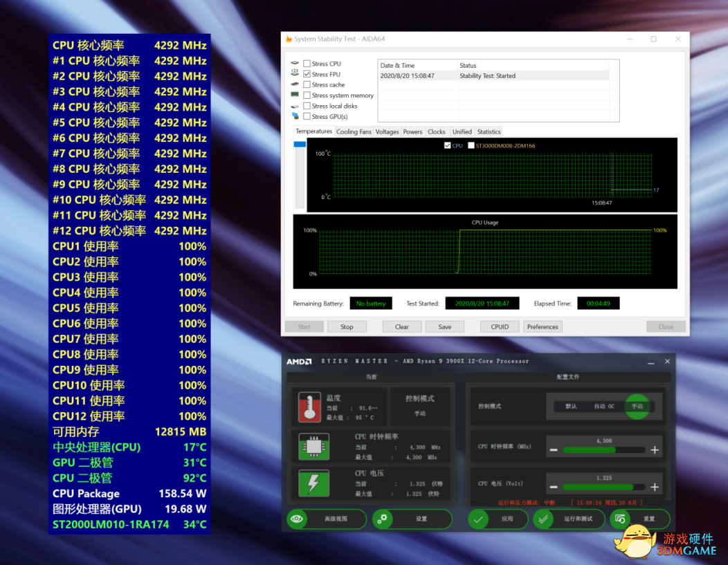Adjust the CPU clock speed slider
This screenshot has height=565, width=728.
pyautogui.click(x=604, y=450)
